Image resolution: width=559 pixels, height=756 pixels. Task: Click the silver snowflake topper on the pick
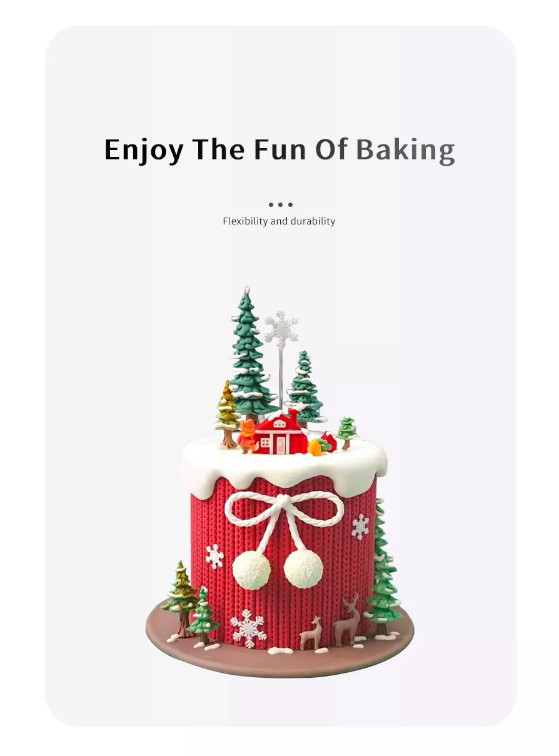281,330
